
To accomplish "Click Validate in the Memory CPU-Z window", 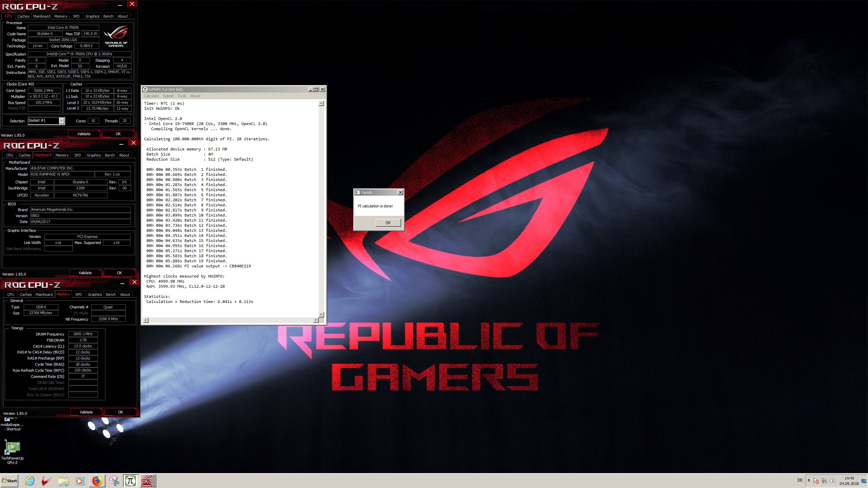I will (x=86, y=412).
